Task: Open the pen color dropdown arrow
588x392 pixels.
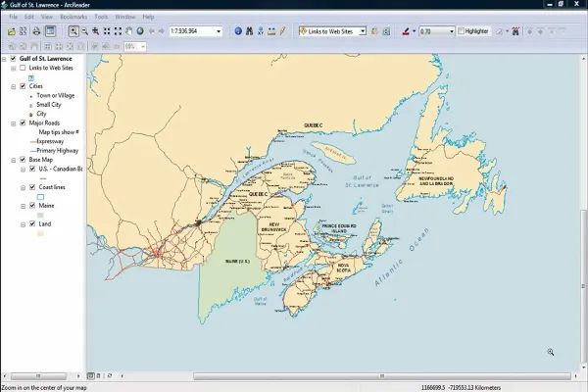Action: pos(414,31)
